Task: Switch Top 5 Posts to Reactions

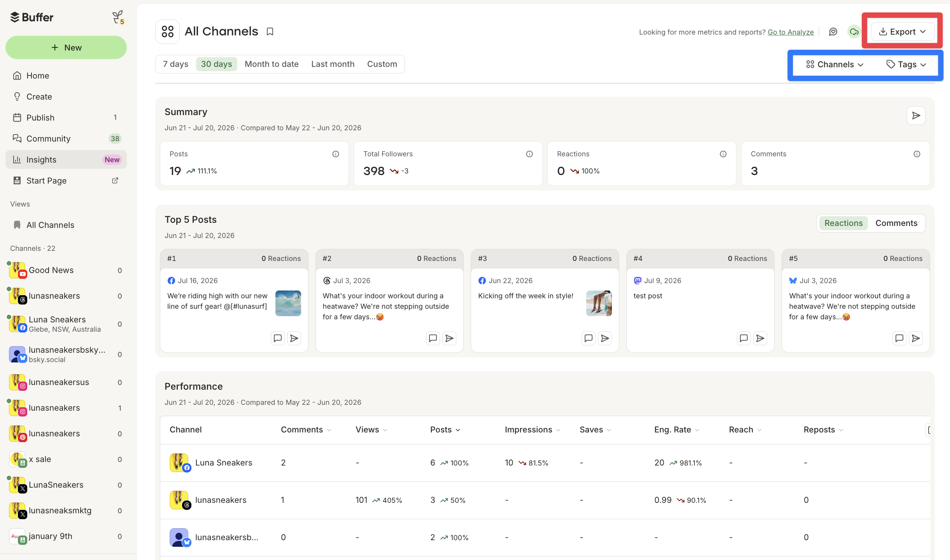Action: point(843,223)
